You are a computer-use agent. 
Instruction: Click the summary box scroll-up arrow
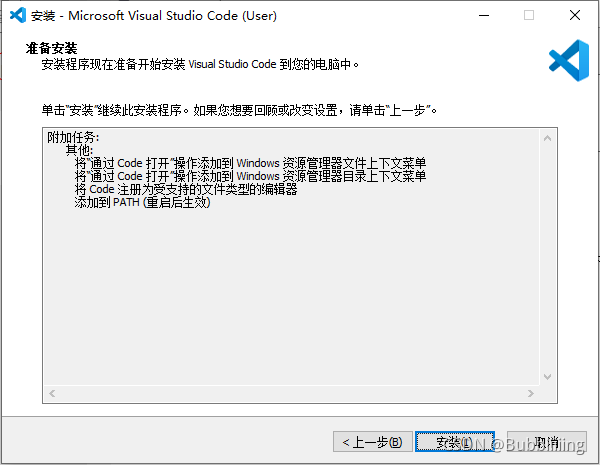(x=548, y=139)
